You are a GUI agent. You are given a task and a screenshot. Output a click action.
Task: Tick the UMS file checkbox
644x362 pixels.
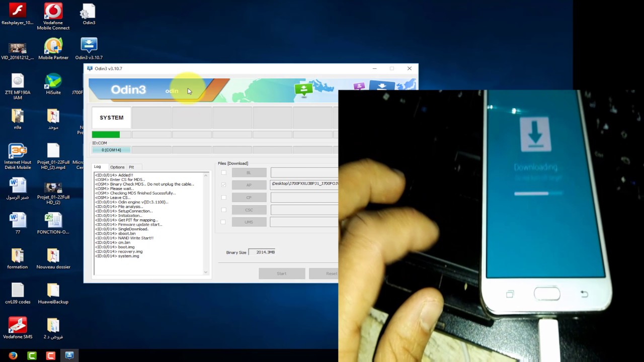[x=223, y=222]
